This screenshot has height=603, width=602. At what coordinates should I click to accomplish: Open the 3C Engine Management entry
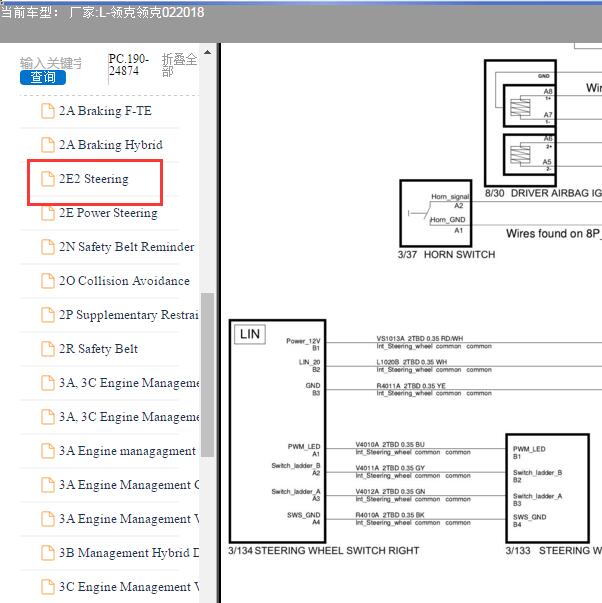point(129,587)
